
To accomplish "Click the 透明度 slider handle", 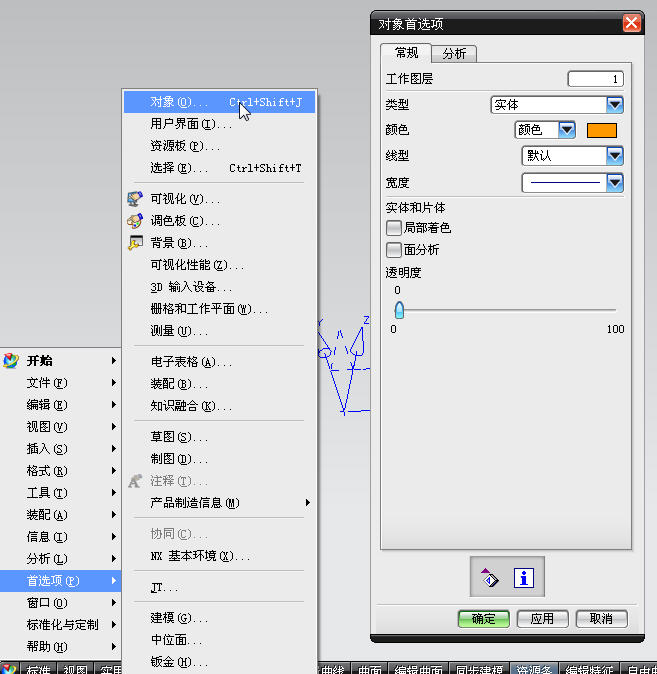I will coord(399,310).
